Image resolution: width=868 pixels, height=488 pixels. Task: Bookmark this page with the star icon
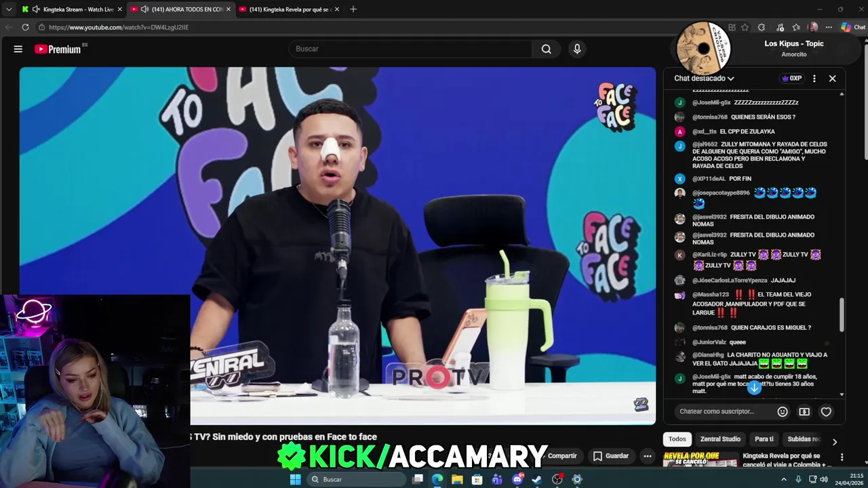click(745, 27)
